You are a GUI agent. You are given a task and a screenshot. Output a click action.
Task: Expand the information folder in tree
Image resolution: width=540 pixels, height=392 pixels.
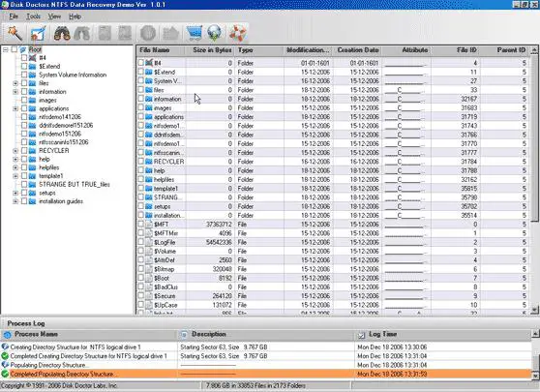coord(15,92)
